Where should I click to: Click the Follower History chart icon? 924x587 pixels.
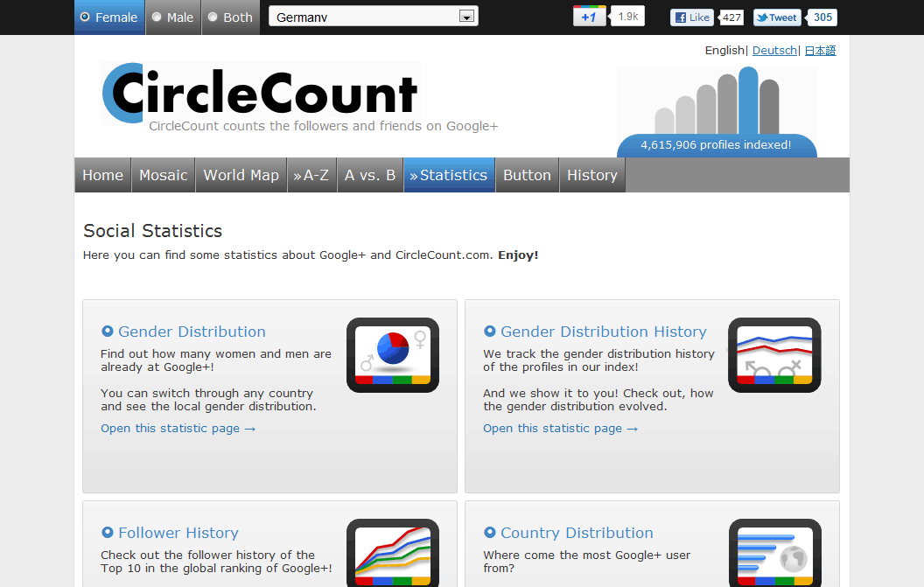coord(393,553)
